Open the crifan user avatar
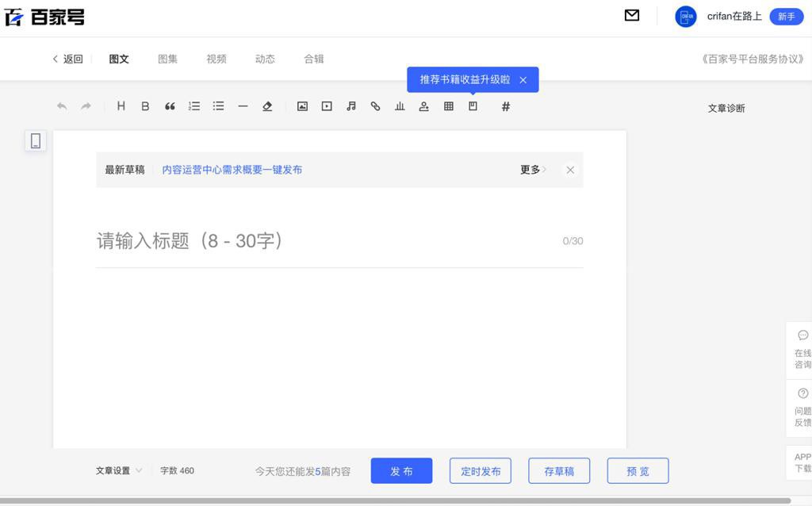Image resolution: width=812 pixels, height=506 pixels. 686,17
